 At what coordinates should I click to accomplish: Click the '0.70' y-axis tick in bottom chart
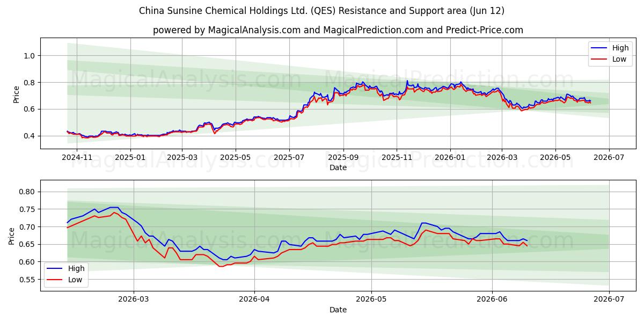[x=27, y=227]
